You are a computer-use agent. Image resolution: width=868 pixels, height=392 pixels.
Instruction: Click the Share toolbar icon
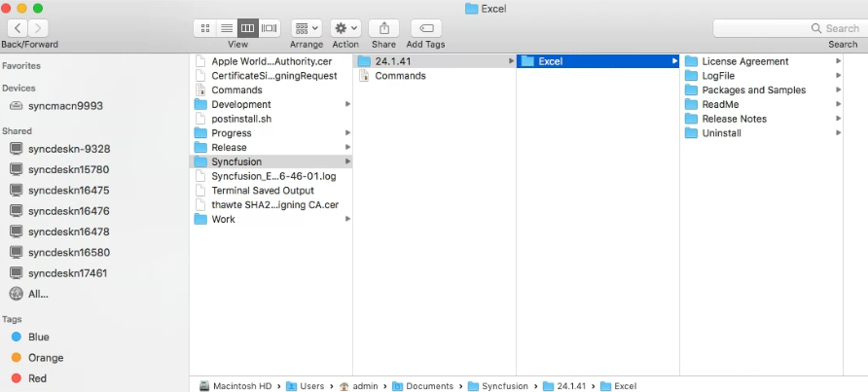tap(383, 28)
